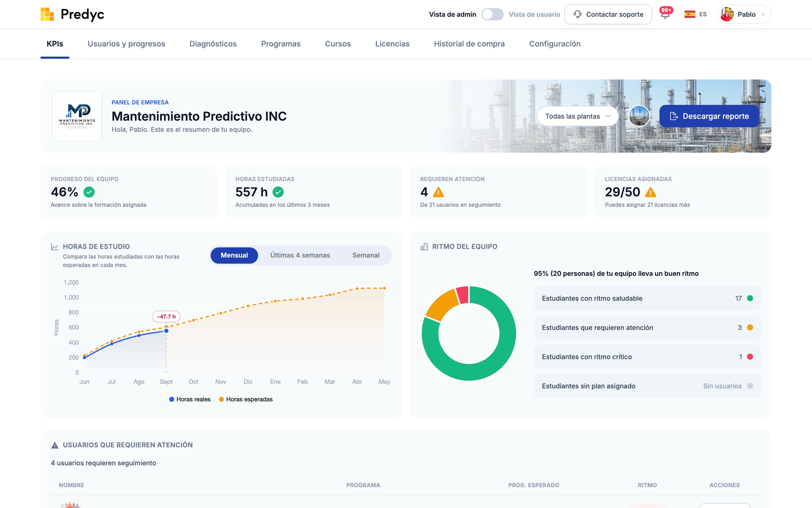Open the Configuración tab
Screen dimensions: 812x508
[x=555, y=44]
